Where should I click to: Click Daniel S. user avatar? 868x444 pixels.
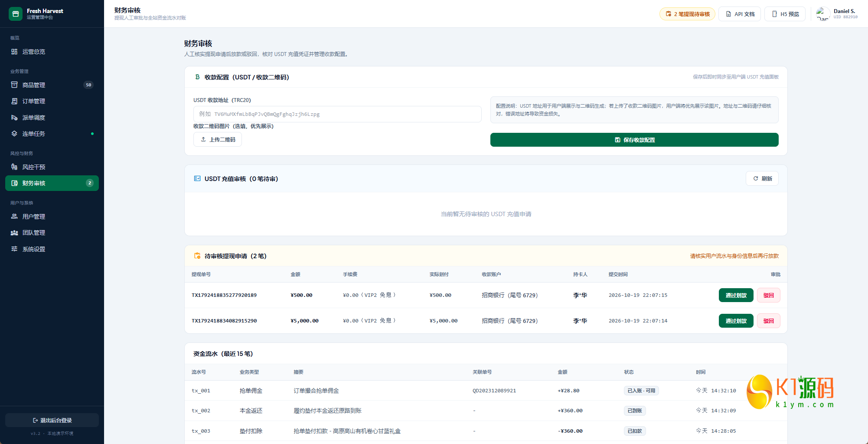pos(823,14)
